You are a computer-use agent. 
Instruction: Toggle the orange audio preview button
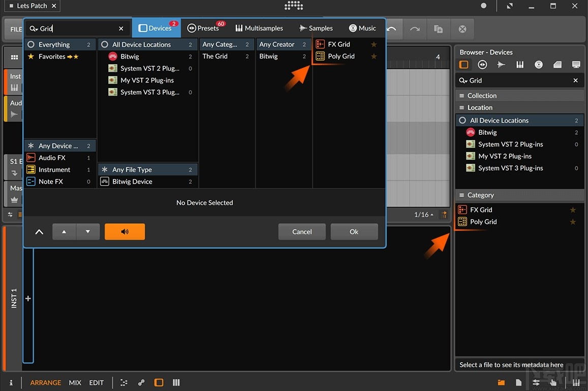pyautogui.click(x=125, y=232)
